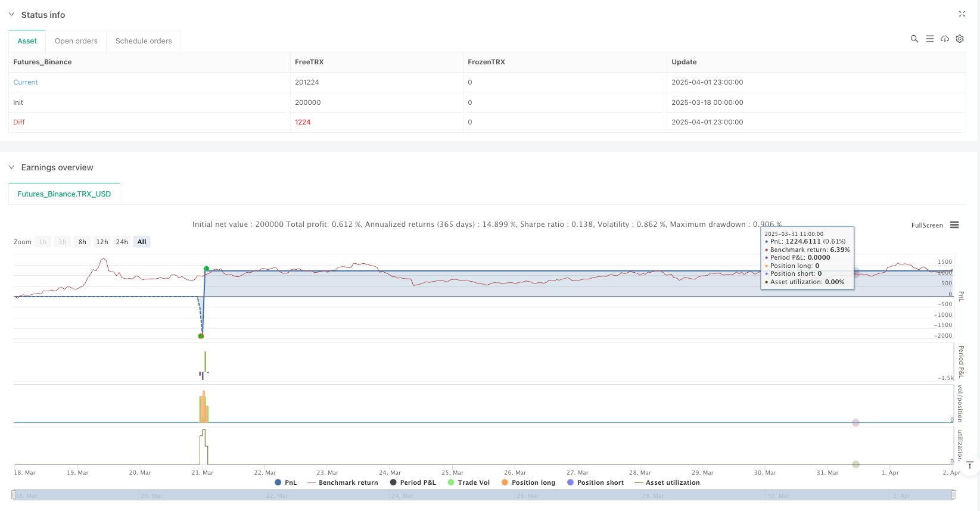Click the search magnifier icon
The width and height of the screenshot is (980, 511).
914,39
